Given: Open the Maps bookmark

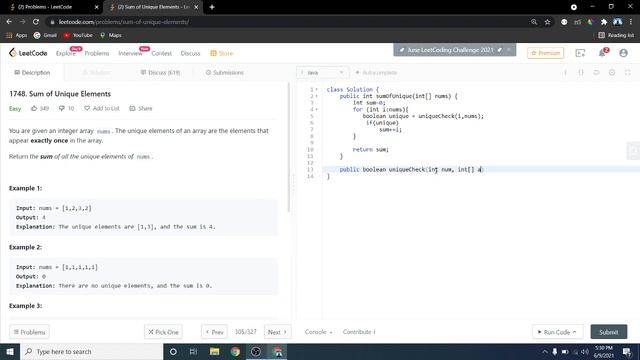Looking at the screenshot, I should 111,35.
